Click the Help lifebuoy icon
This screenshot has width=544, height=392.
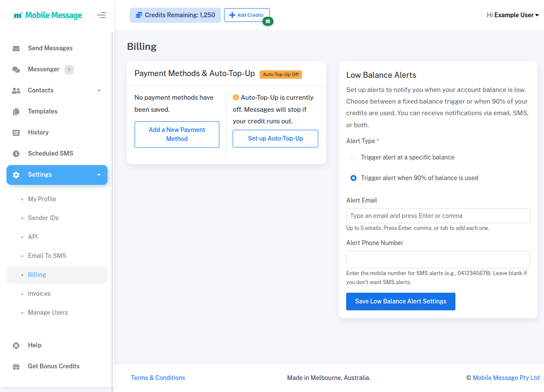16,345
